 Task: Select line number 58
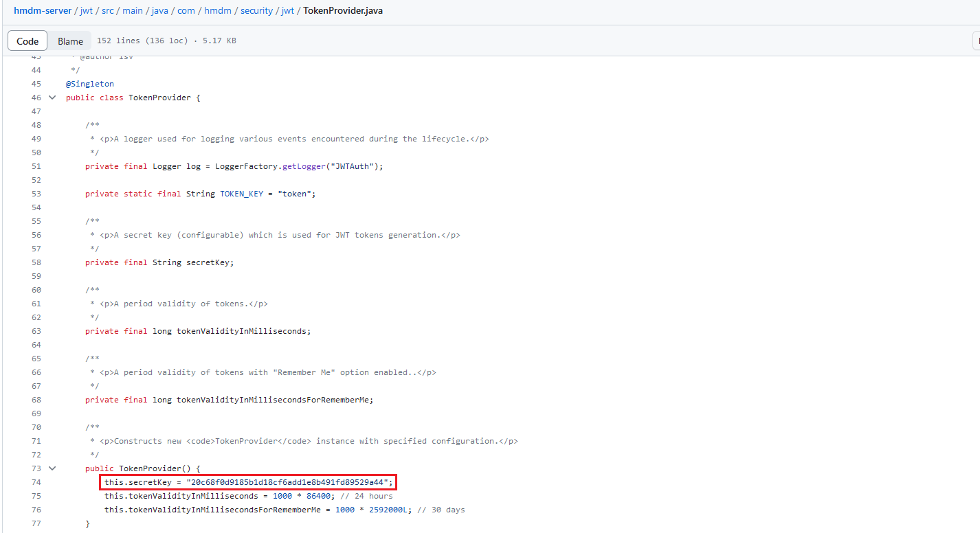(x=36, y=262)
